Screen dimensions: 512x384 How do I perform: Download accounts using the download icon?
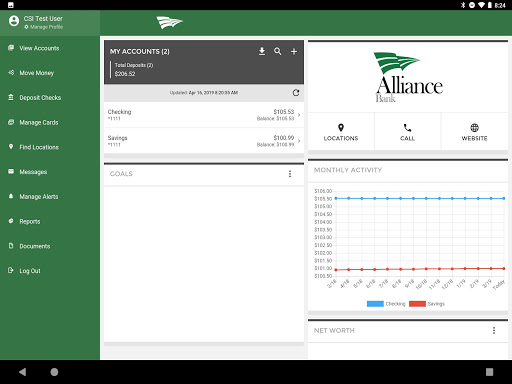tap(262, 51)
